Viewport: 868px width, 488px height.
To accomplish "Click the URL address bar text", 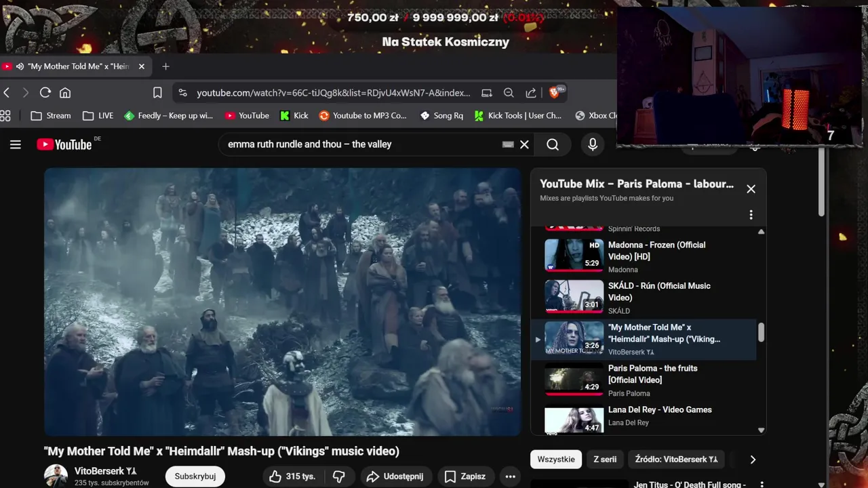I will pyautogui.click(x=334, y=93).
